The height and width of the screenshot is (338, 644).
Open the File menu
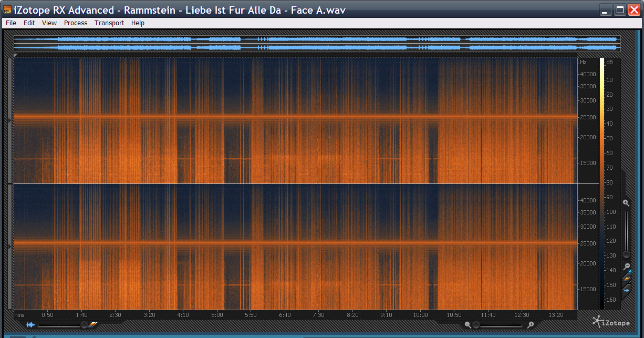click(x=11, y=23)
